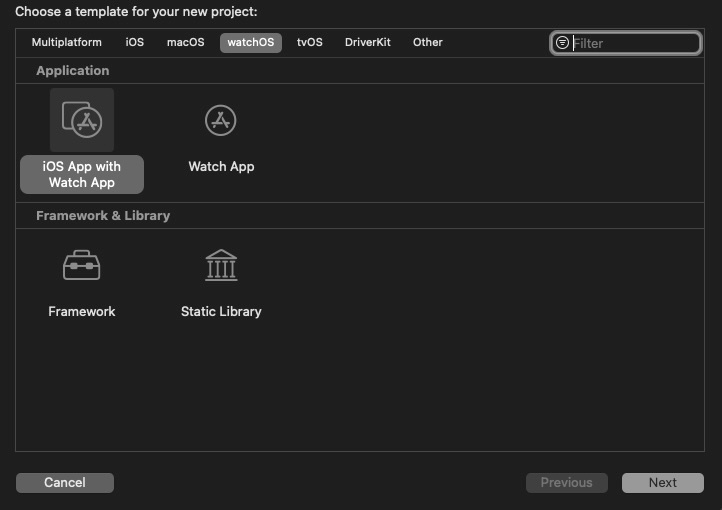Go to the Previous step
Image resolution: width=722 pixels, height=510 pixels.
click(567, 482)
